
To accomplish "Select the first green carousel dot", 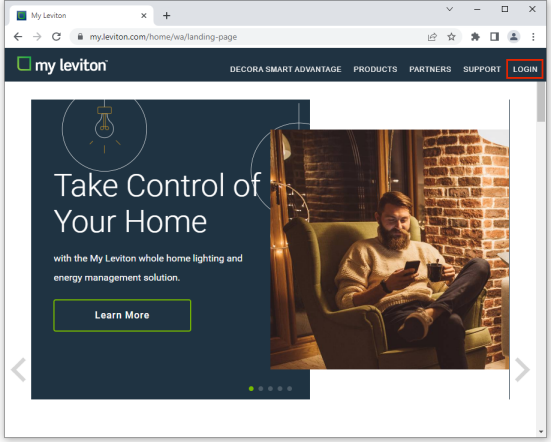I will [251, 389].
